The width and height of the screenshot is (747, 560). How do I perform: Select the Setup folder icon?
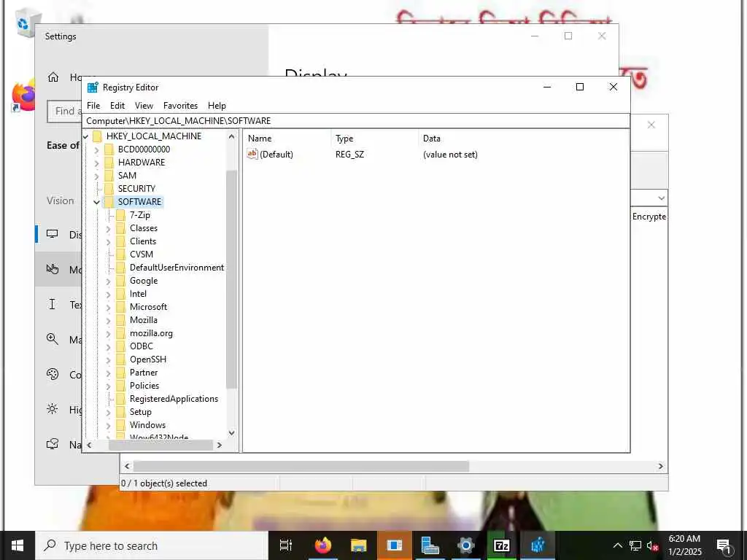[x=121, y=412]
